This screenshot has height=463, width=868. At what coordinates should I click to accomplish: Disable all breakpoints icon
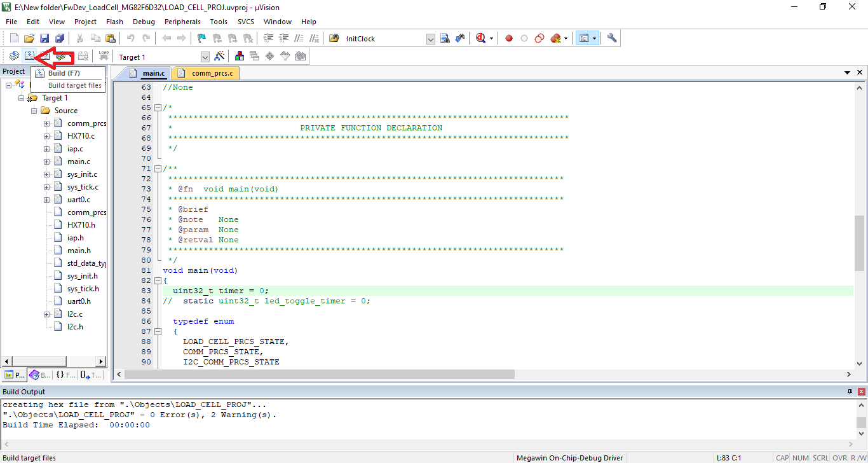pos(539,38)
